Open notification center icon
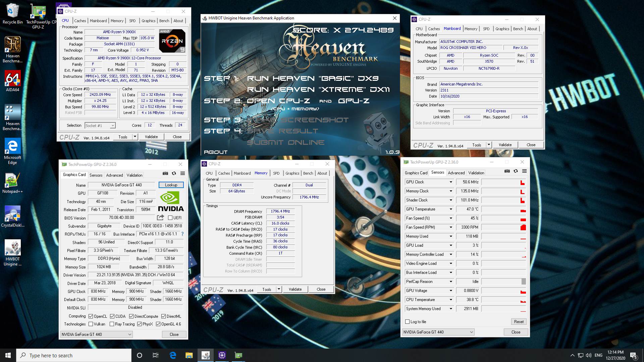 tap(633, 355)
